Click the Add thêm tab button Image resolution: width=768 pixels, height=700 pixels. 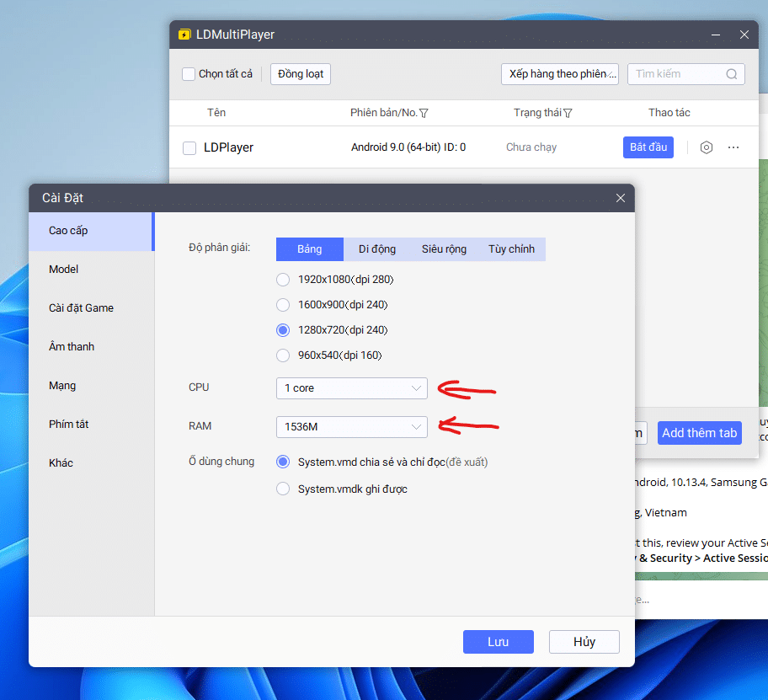[x=700, y=433]
